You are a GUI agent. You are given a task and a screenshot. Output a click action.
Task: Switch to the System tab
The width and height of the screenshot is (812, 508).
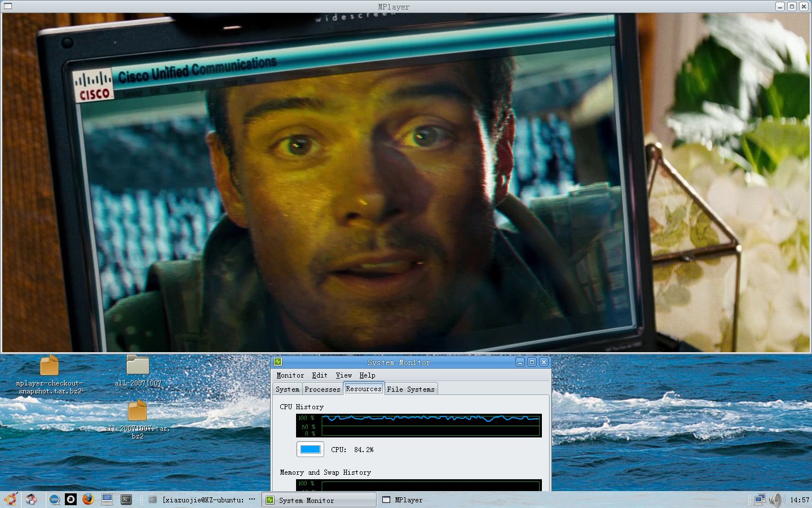tap(288, 389)
